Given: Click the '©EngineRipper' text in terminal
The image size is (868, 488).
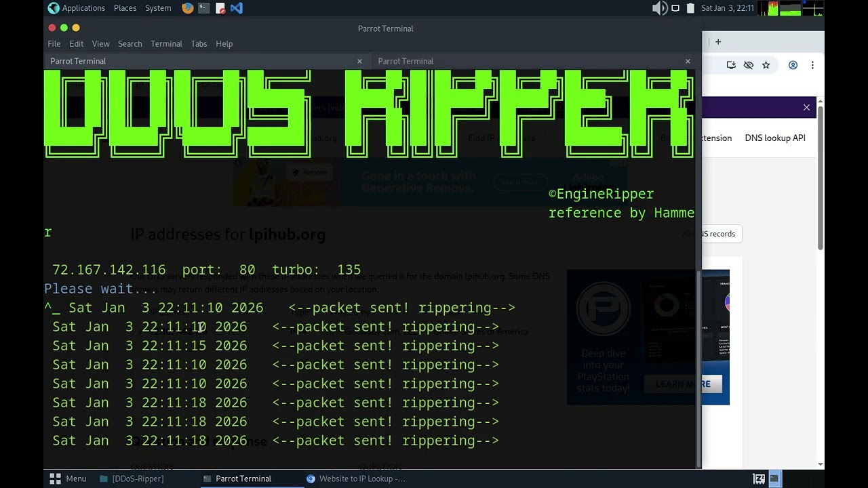Looking at the screenshot, I should point(601,194).
